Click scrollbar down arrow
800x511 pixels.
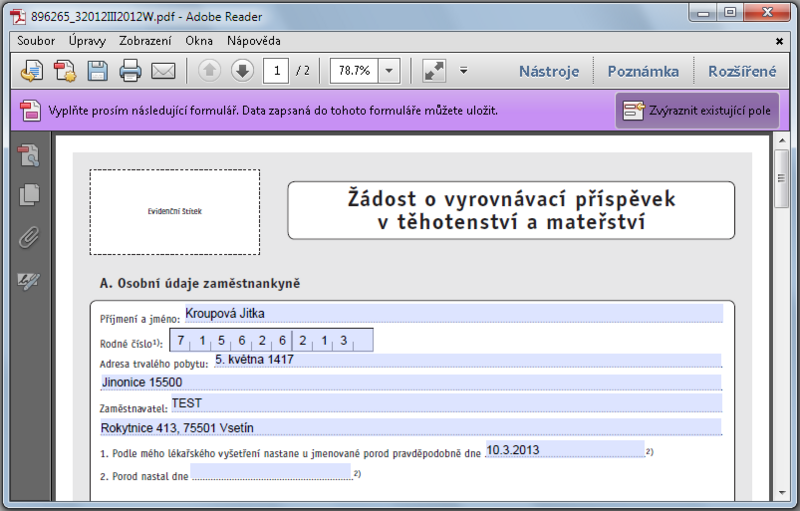[782, 493]
